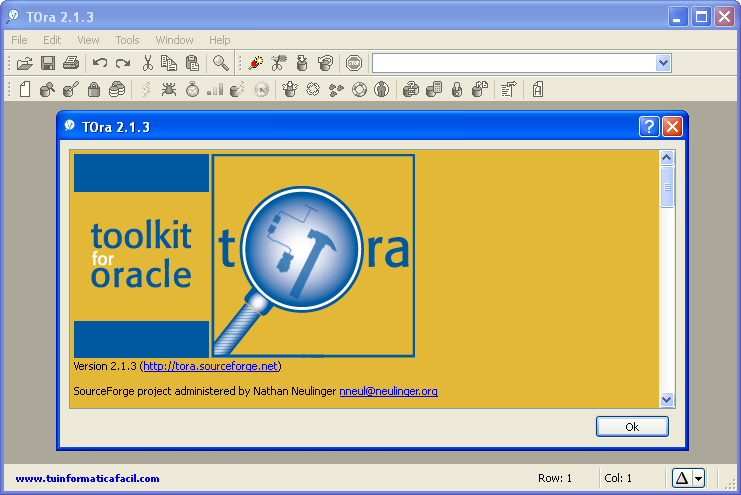Click the document template icon at toolbar end
The width and height of the screenshot is (741, 495).
coord(538,89)
